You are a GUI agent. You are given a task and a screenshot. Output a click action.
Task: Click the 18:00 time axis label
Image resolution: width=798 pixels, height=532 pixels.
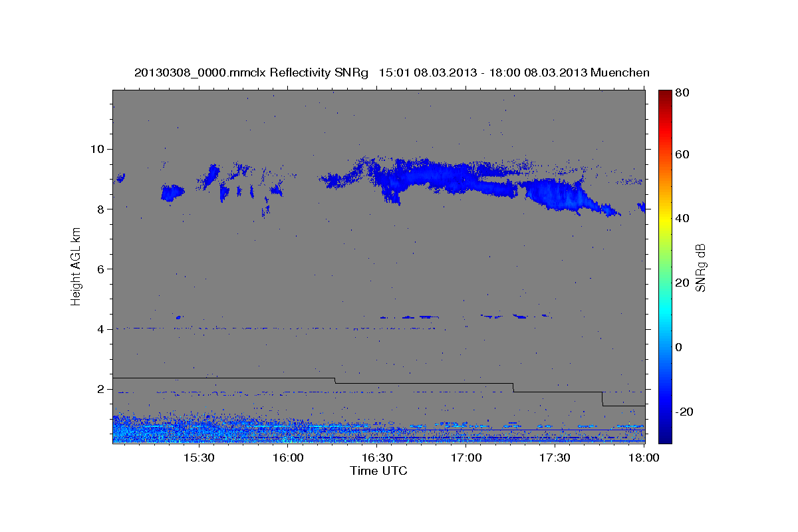tap(644, 458)
